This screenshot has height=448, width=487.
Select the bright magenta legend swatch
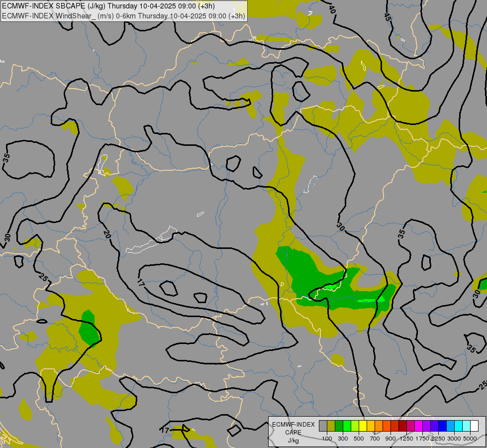[418, 426]
